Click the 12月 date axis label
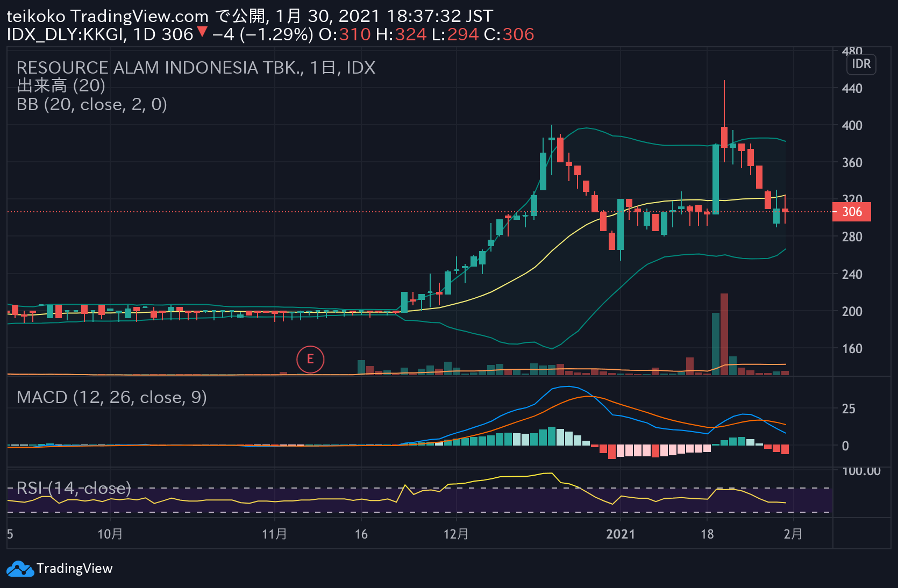 coord(456,534)
